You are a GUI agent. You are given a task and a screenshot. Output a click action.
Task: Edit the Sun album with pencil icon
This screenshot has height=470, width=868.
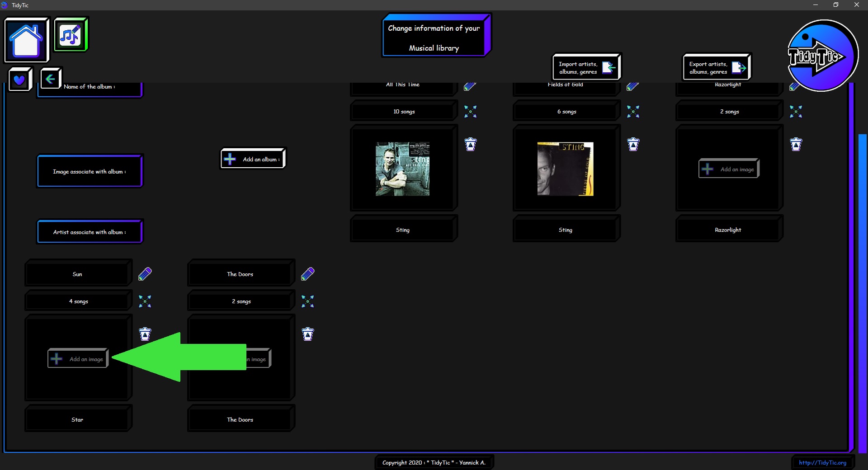point(145,274)
